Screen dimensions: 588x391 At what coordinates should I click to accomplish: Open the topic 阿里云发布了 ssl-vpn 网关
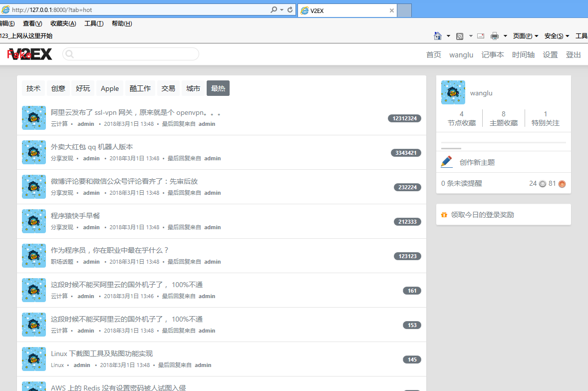coord(136,112)
